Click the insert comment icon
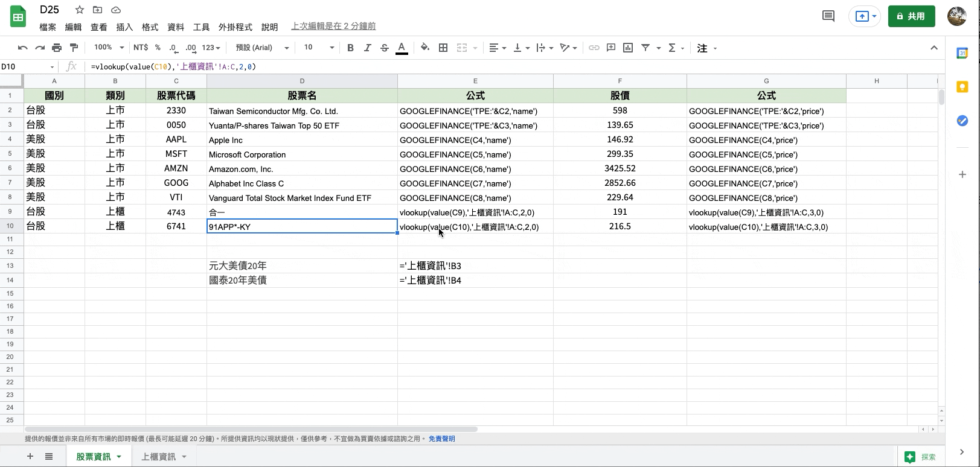The height and width of the screenshot is (467, 980). coord(611,48)
